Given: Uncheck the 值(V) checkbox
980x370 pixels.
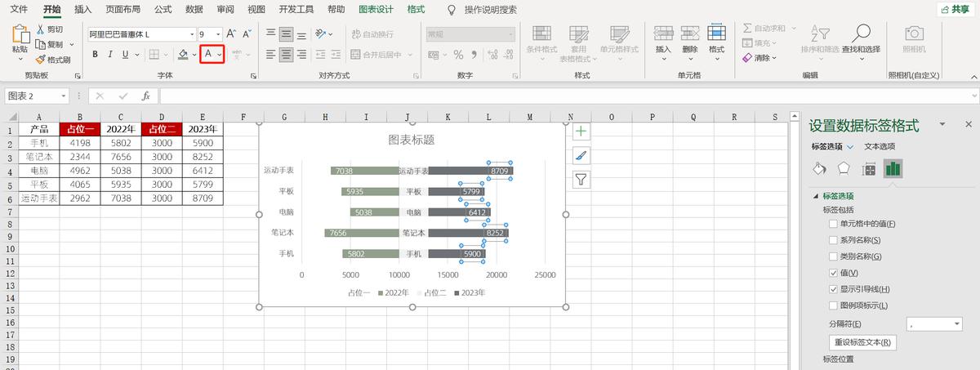Looking at the screenshot, I should (832, 273).
